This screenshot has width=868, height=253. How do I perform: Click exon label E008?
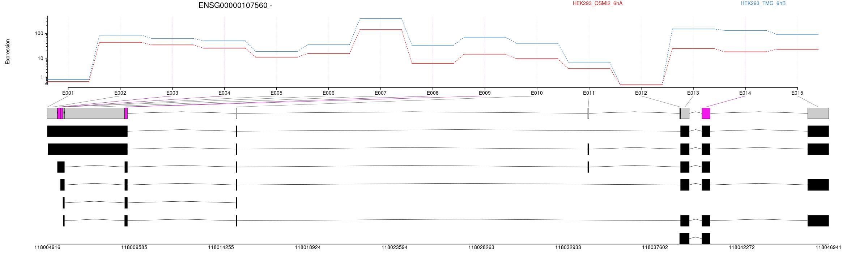[433, 93]
